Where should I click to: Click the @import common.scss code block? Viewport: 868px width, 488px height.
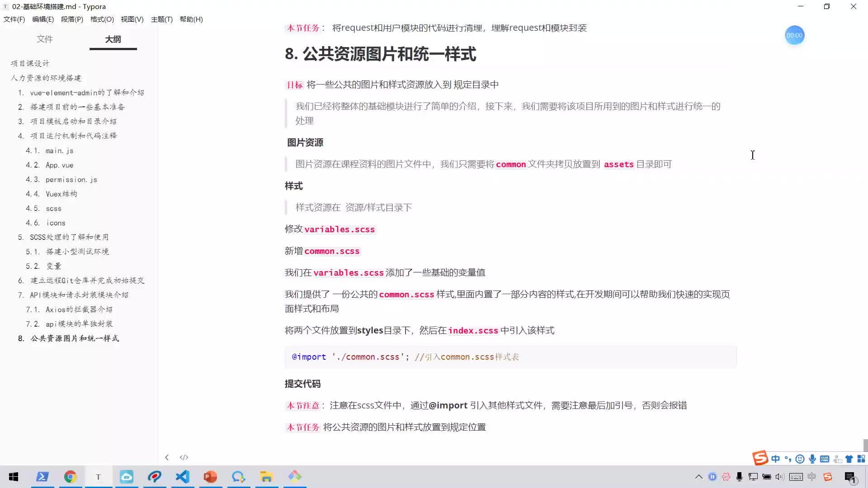[x=510, y=357]
